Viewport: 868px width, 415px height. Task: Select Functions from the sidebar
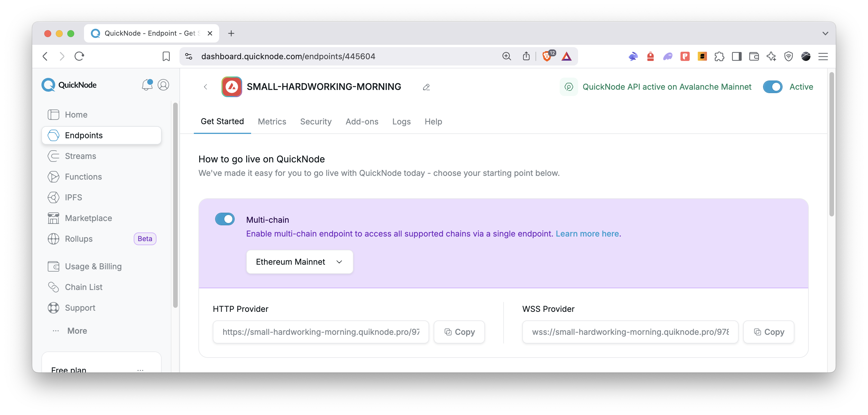pyautogui.click(x=83, y=176)
